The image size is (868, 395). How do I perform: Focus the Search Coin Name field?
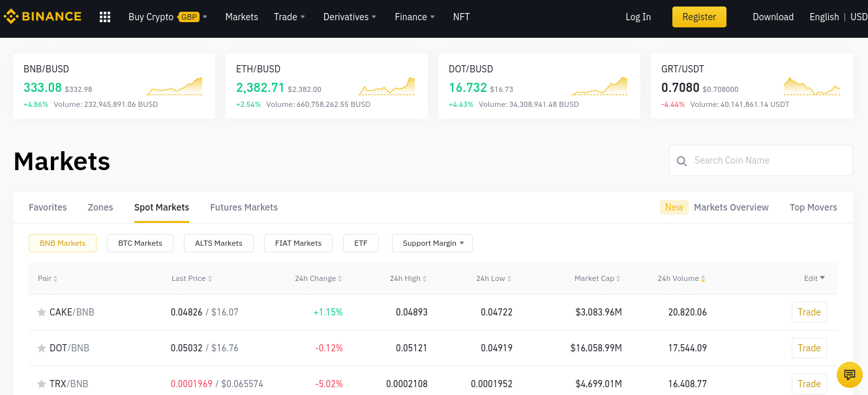(x=761, y=160)
